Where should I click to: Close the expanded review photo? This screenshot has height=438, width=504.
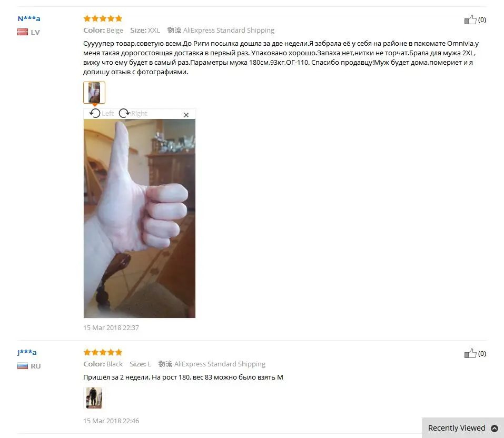click(x=186, y=115)
